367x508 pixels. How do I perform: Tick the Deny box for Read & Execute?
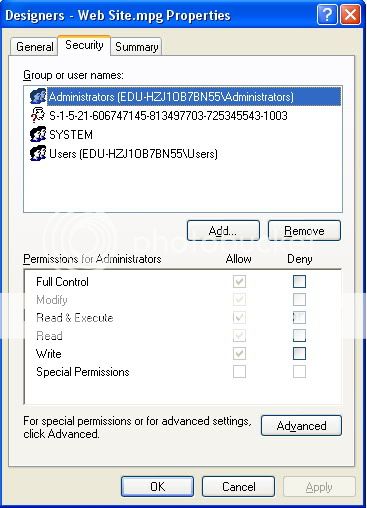point(299,317)
